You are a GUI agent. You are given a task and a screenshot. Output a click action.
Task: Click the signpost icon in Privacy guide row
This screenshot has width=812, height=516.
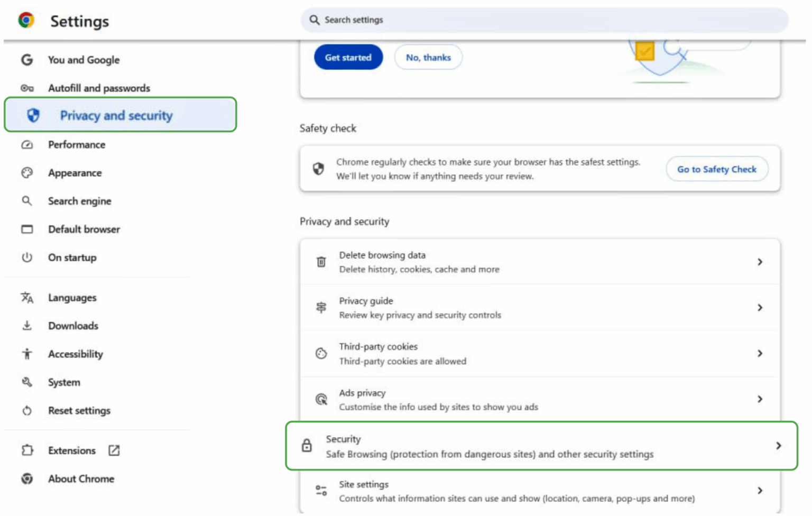pyautogui.click(x=321, y=308)
